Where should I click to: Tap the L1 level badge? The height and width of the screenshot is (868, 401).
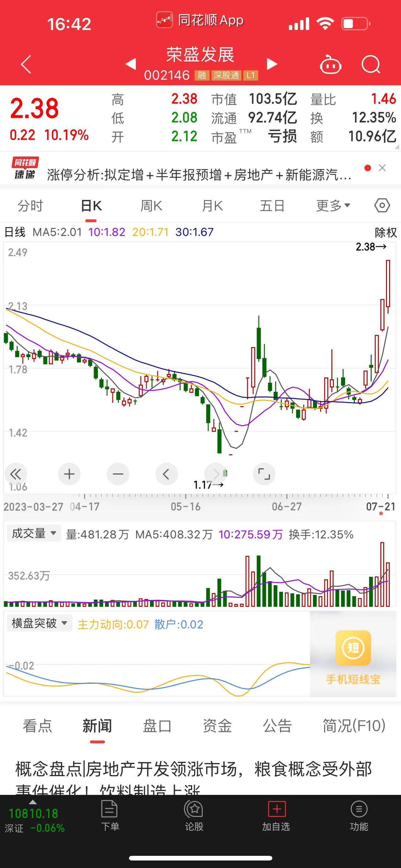pos(251,76)
